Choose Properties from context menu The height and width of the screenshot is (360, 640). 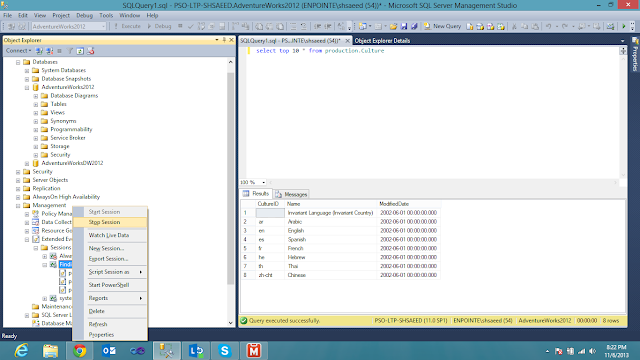click(110, 335)
